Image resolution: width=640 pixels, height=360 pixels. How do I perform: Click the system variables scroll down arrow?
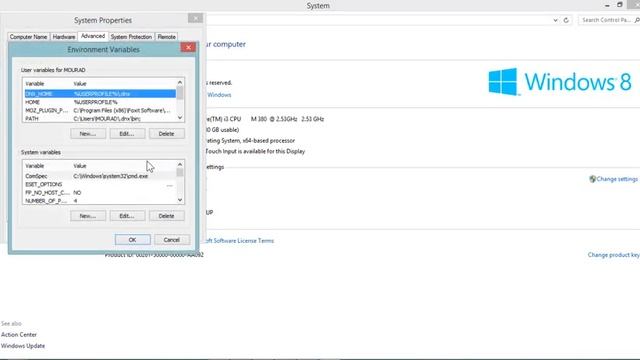(180, 200)
